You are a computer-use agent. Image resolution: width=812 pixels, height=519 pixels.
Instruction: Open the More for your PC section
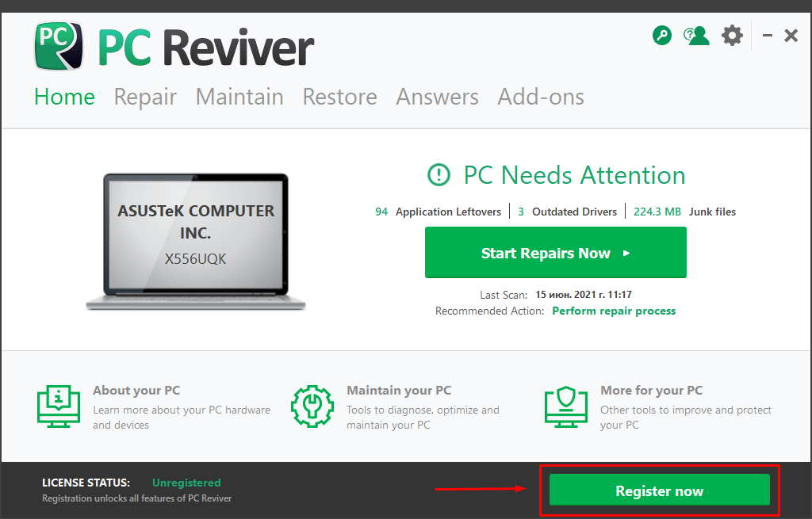[658, 406]
